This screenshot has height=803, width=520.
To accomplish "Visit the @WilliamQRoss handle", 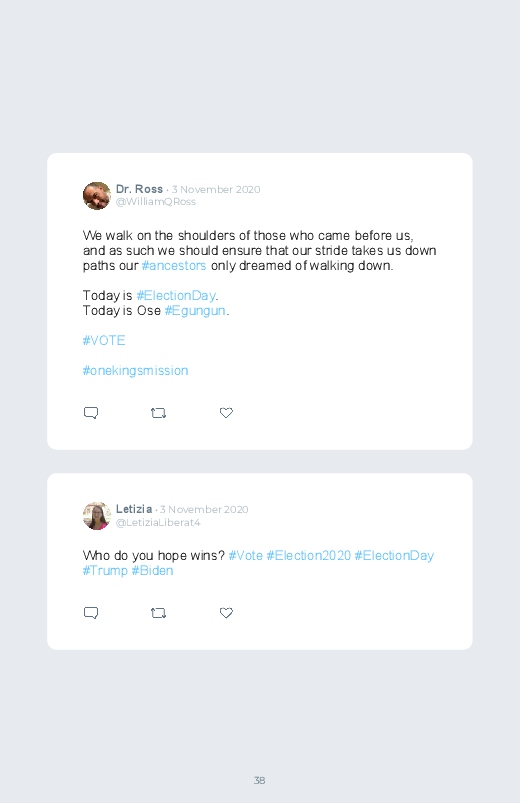I will pos(156,202).
